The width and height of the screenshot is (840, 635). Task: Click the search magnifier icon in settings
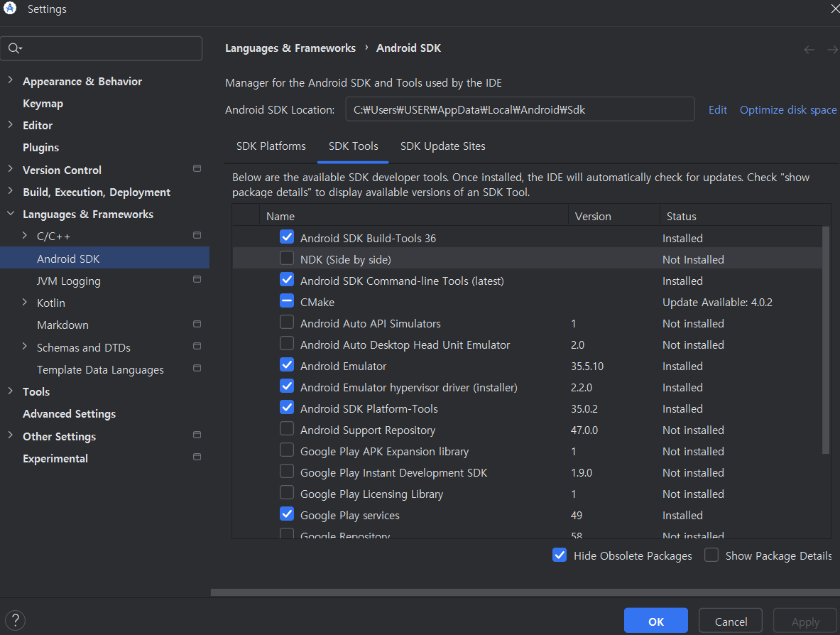tap(14, 48)
